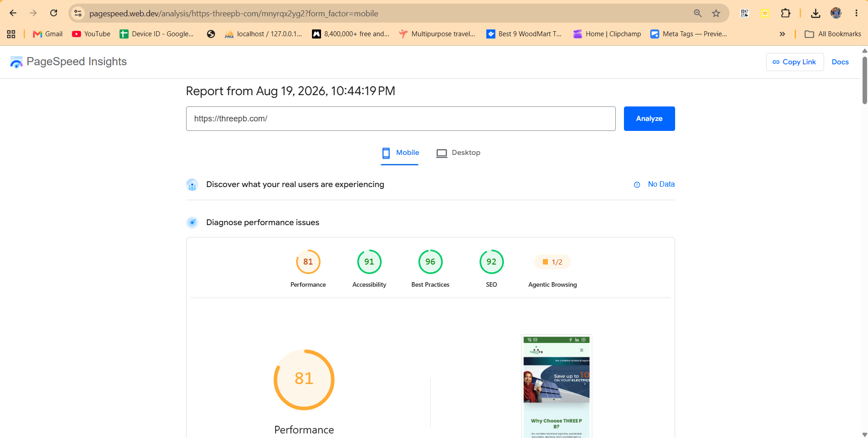Show more bookmarks with the double chevron

[782, 34]
